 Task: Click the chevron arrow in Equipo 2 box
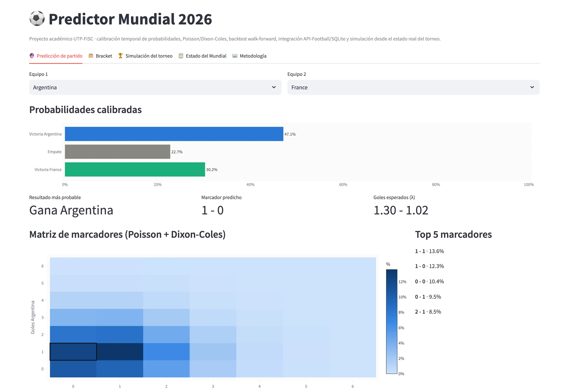[532, 87]
